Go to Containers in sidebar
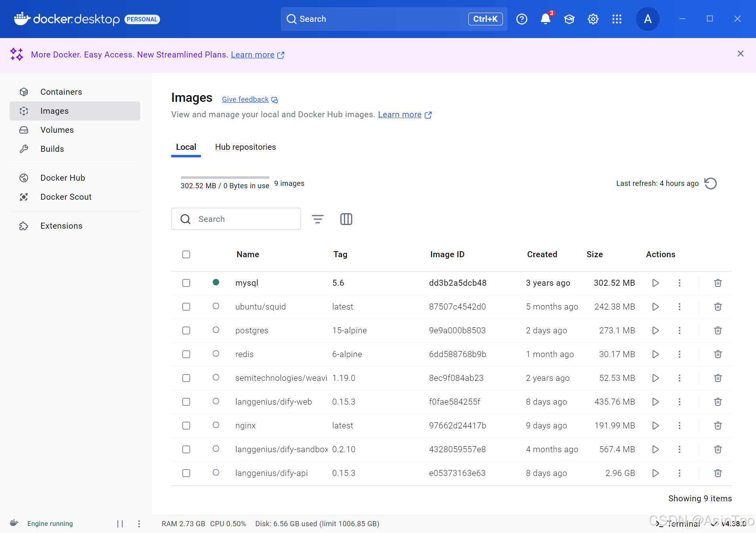Image resolution: width=756 pixels, height=533 pixels. (75, 92)
